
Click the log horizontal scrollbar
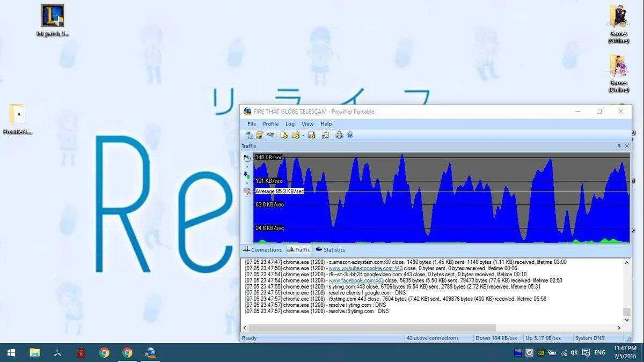(x=372, y=328)
